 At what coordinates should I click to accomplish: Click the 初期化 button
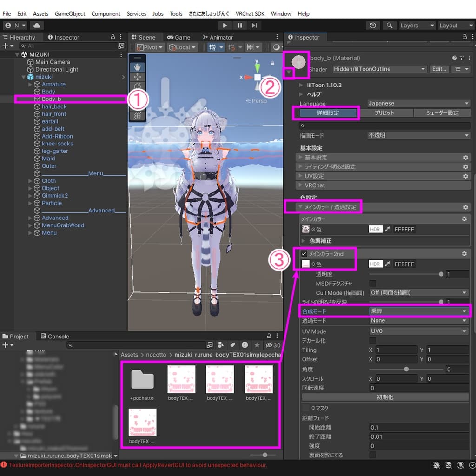pos(385,397)
